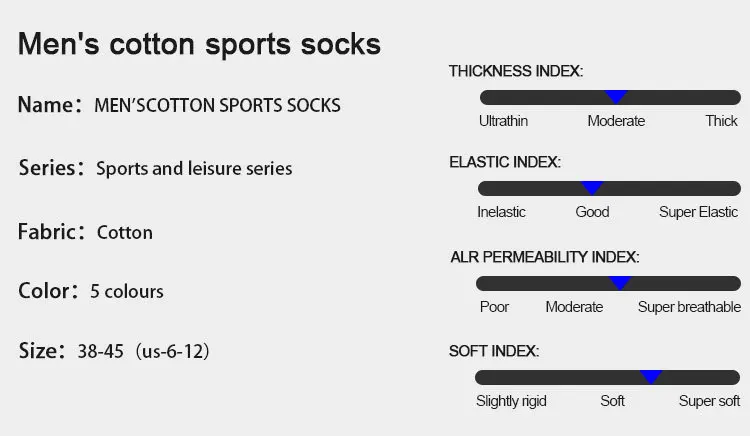750x436 pixels.
Task: Select the Ultrathin label under Thickness Index
Action: point(503,121)
